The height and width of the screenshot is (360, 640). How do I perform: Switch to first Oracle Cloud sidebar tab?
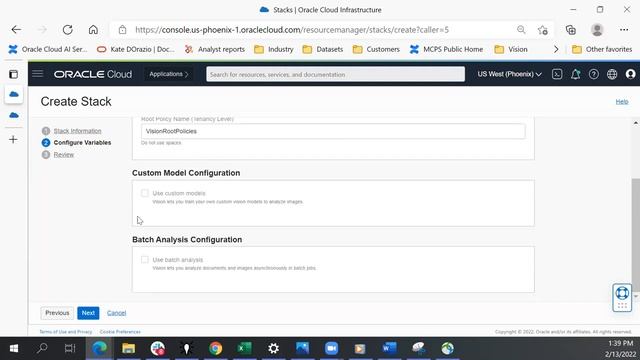point(13,94)
